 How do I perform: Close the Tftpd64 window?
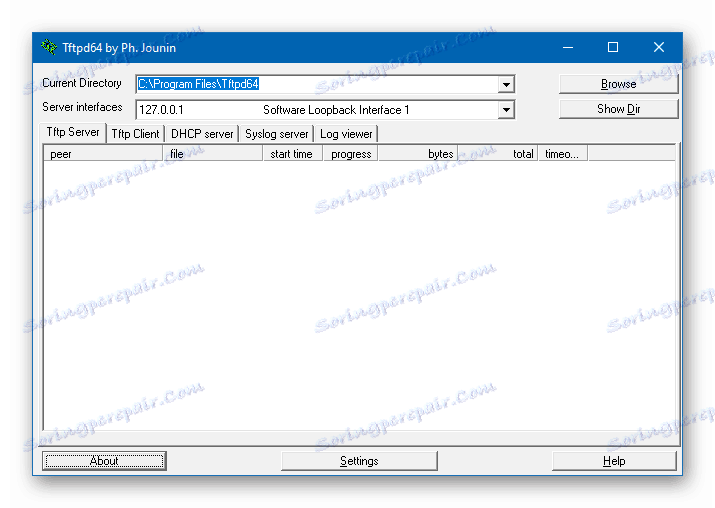(x=658, y=47)
